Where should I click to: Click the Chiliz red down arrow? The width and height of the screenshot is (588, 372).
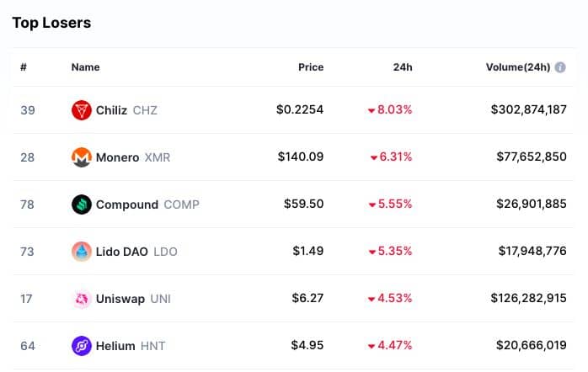[372, 110]
